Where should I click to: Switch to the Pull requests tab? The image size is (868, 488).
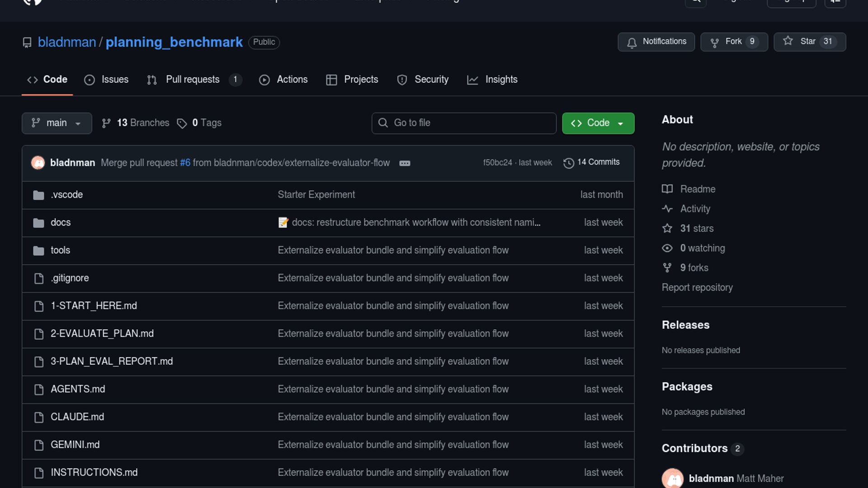coord(193,80)
